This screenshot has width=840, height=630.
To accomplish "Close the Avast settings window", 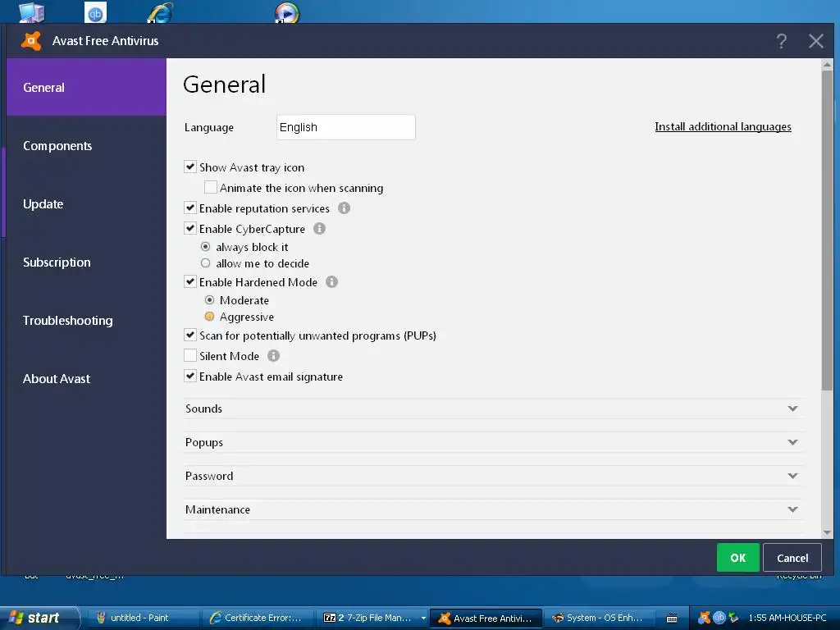I will 816,41.
